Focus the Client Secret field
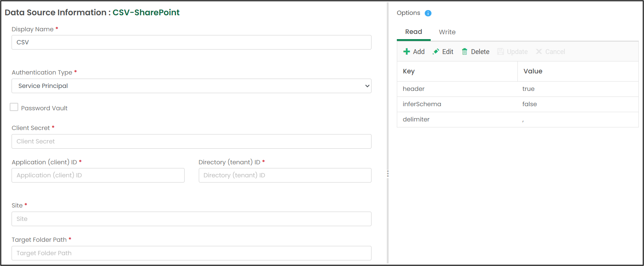The width and height of the screenshot is (644, 266). tap(191, 141)
